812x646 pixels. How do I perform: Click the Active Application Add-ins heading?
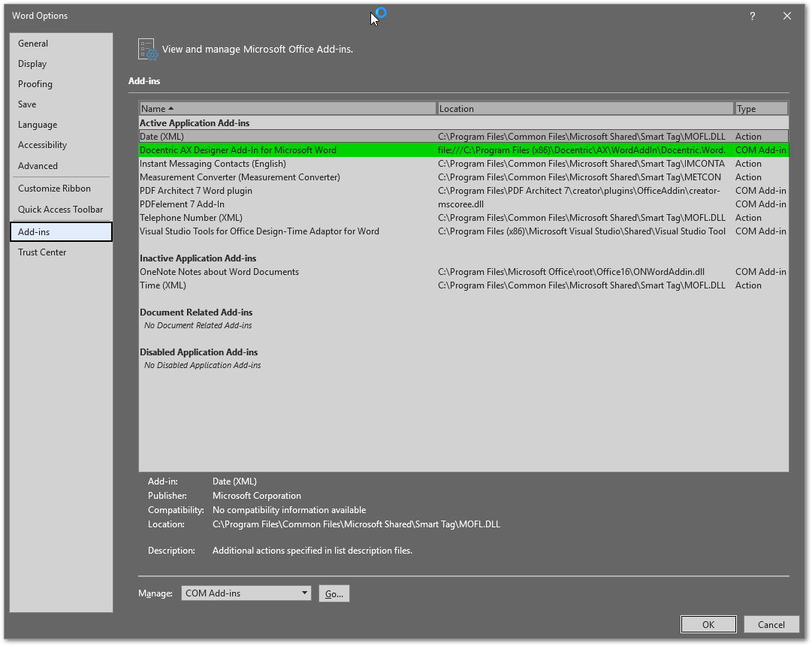(x=195, y=122)
